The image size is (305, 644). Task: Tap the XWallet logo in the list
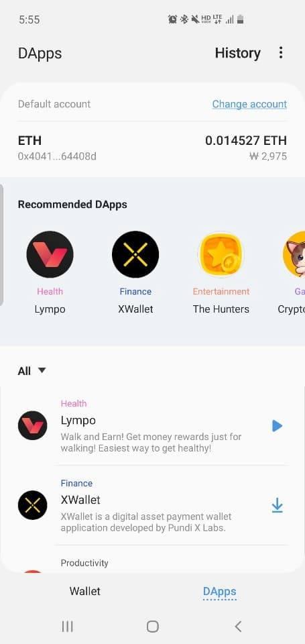(32, 505)
